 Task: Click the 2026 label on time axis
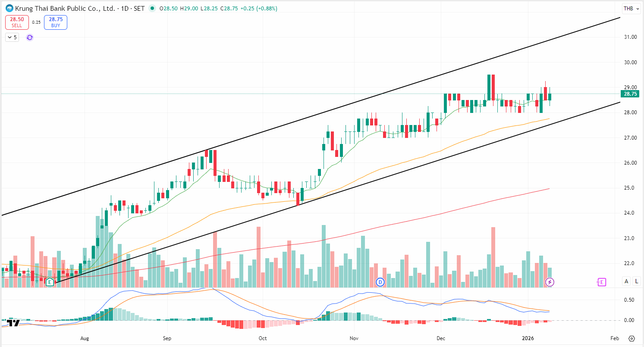528,338
